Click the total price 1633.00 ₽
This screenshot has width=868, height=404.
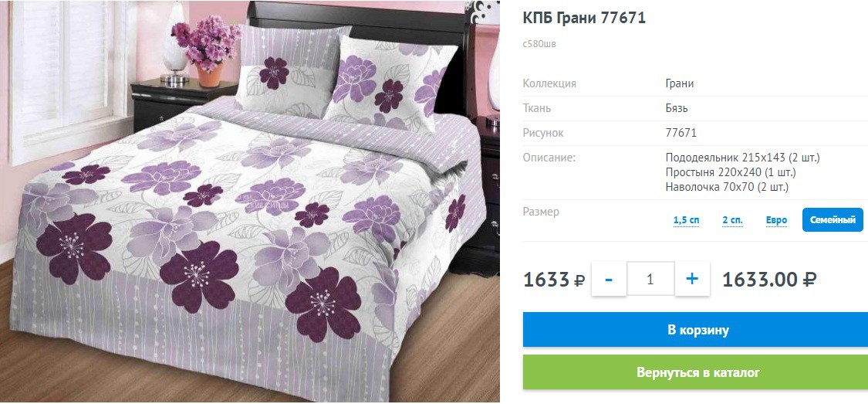point(769,280)
